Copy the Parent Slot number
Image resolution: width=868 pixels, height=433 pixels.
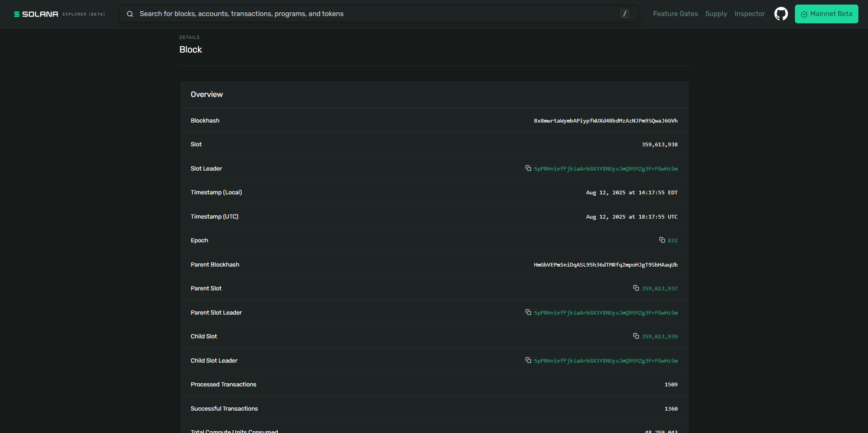point(636,288)
